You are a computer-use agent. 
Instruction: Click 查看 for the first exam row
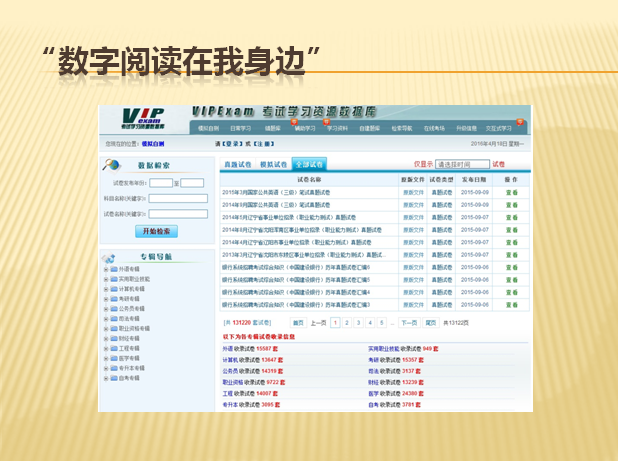(x=511, y=190)
